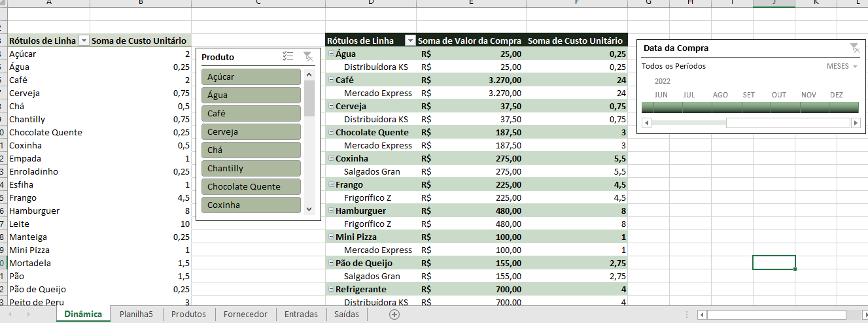Open the MESES time level dropdown
Screen dimensions: 868x323
pos(842,66)
